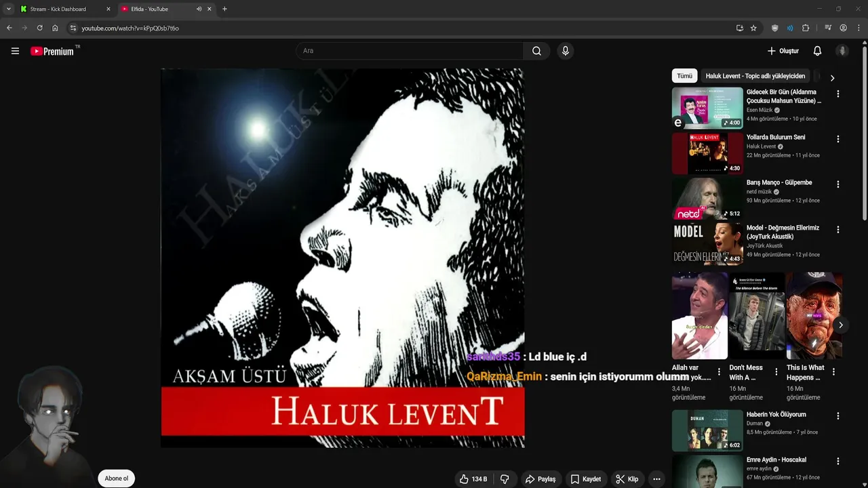Open browser home page button
Screen dimensions: 868x488
[55, 28]
